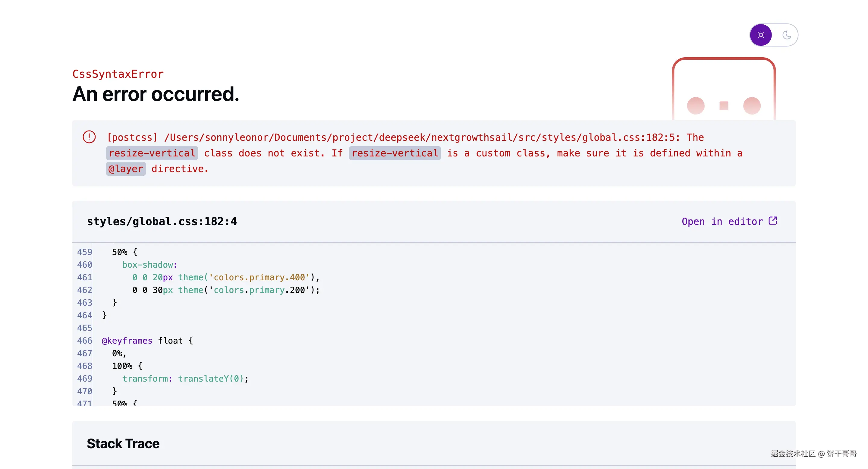Click the red exclamation warning icon
The image size is (868, 469).
point(89,137)
